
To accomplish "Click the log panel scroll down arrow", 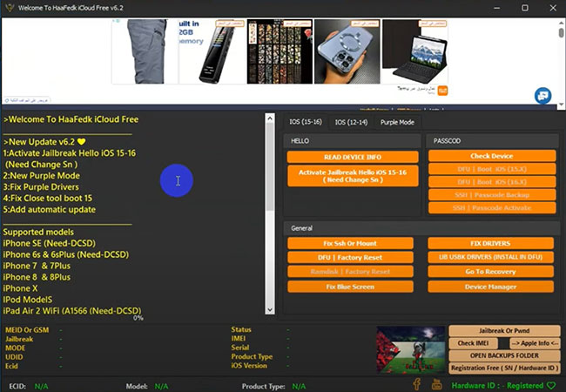I will (x=270, y=310).
